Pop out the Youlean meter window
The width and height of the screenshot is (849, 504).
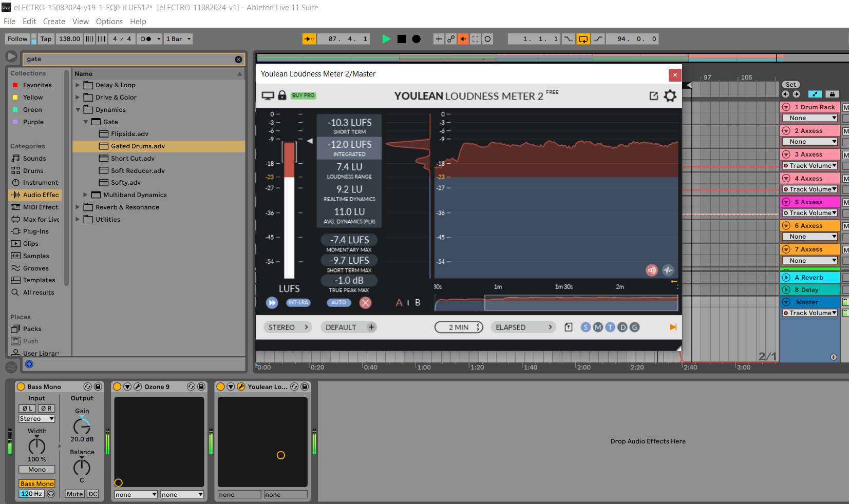point(654,96)
